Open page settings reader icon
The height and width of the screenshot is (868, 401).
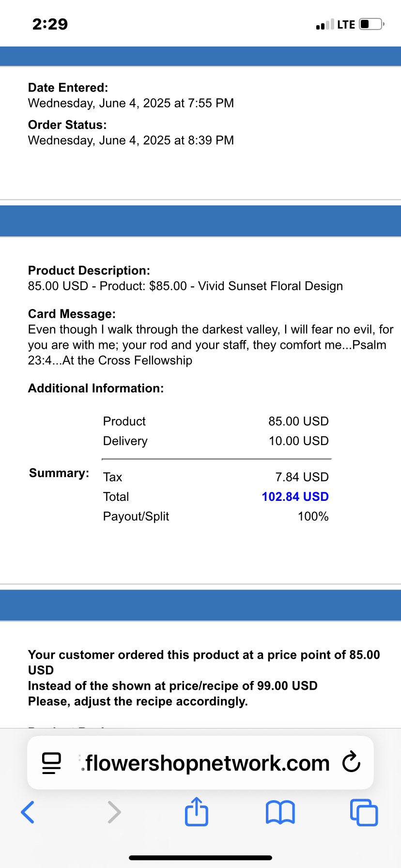(52, 763)
